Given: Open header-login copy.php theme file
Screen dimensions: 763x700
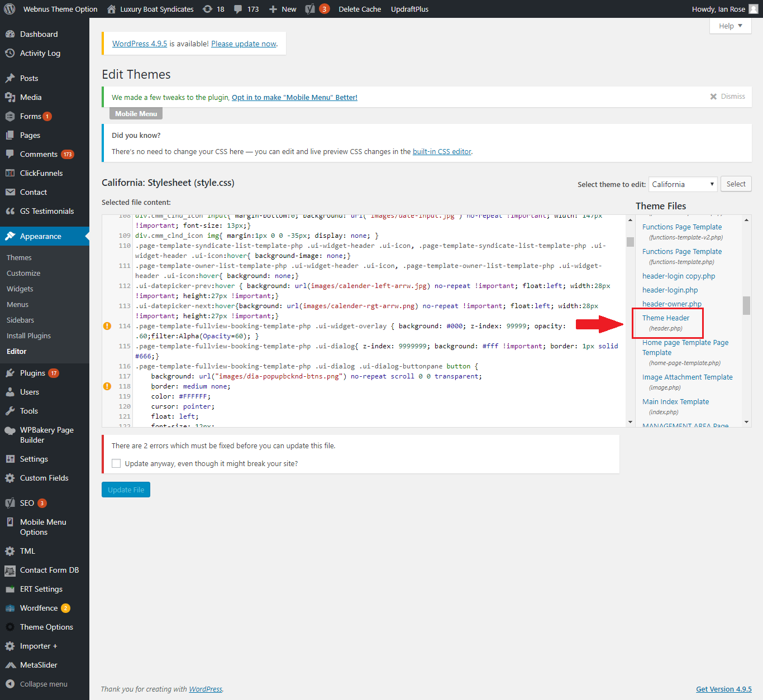Looking at the screenshot, I should 679,276.
